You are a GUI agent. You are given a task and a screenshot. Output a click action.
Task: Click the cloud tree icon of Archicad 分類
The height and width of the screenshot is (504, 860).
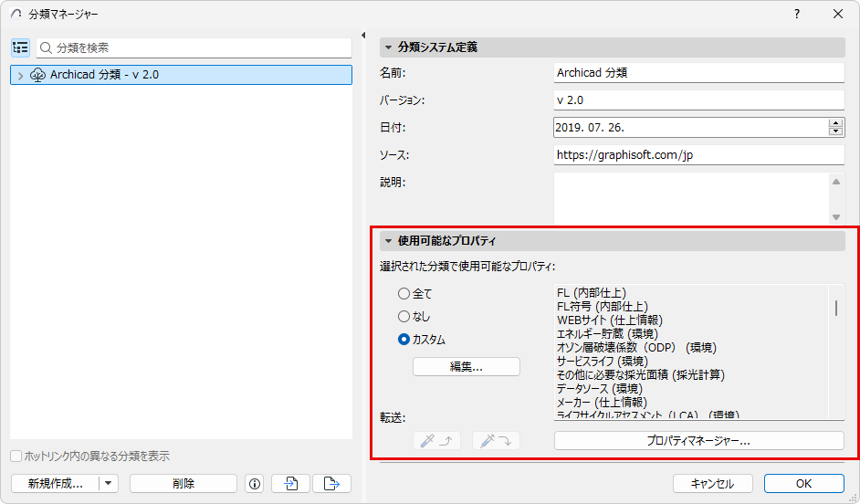click(x=37, y=75)
